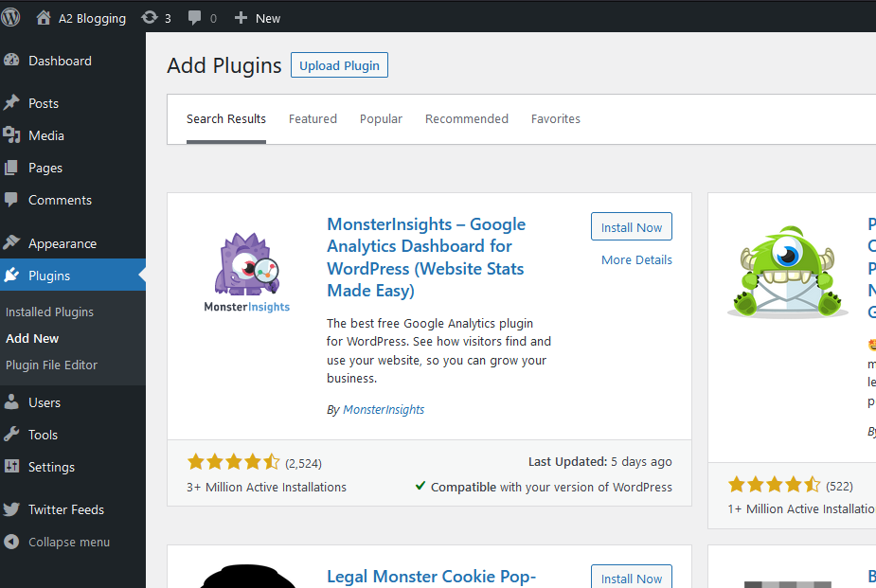Click the Upload Plugin button
Image resolution: width=876 pixels, height=588 pixels.
339,65
